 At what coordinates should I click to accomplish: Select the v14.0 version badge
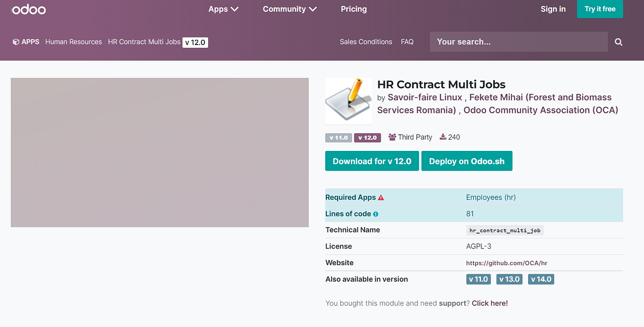[x=540, y=279]
